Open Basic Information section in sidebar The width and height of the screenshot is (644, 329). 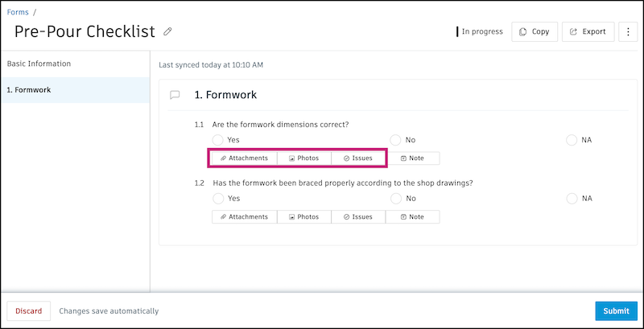39,64
